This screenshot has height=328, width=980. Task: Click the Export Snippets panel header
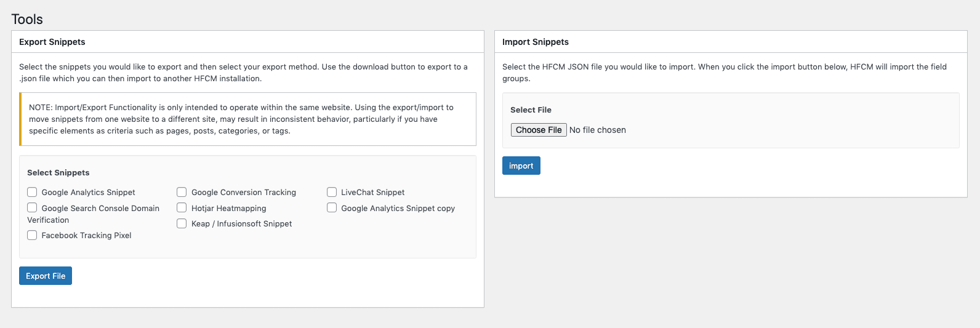(x=52, y=42)
